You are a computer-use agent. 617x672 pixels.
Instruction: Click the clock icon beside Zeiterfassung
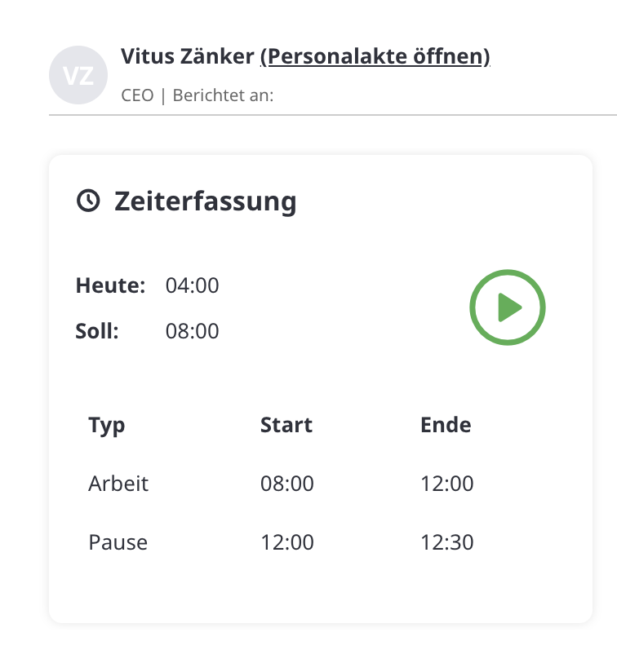click(88, 201)
